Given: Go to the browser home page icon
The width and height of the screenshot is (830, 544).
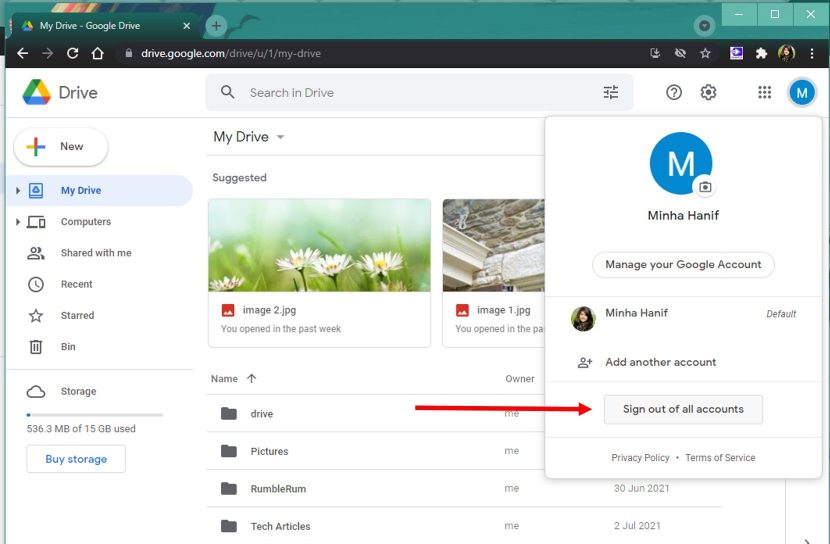Looking at the screenshot, I should 97,53.
